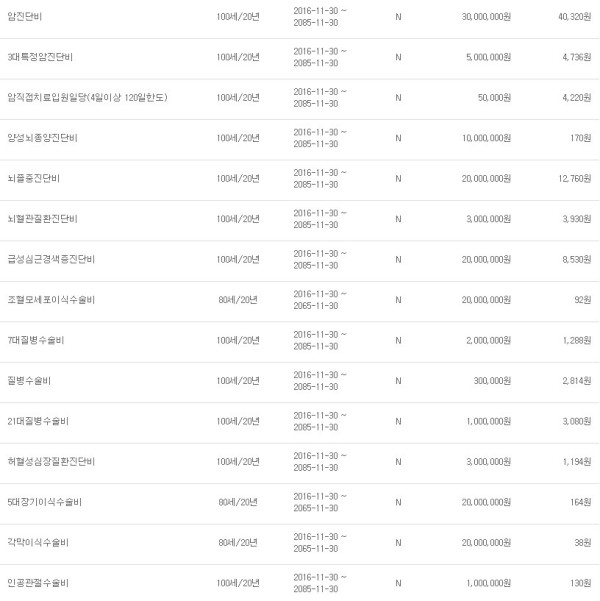
Task: Select the 7대질병수술비 row label
Action: tap(36, 340)
